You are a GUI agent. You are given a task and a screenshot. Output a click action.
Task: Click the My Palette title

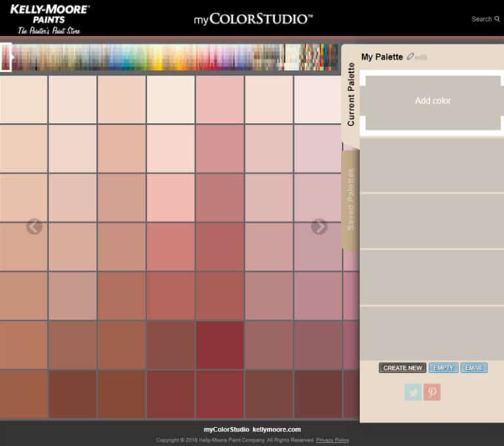tap(382, 57)
